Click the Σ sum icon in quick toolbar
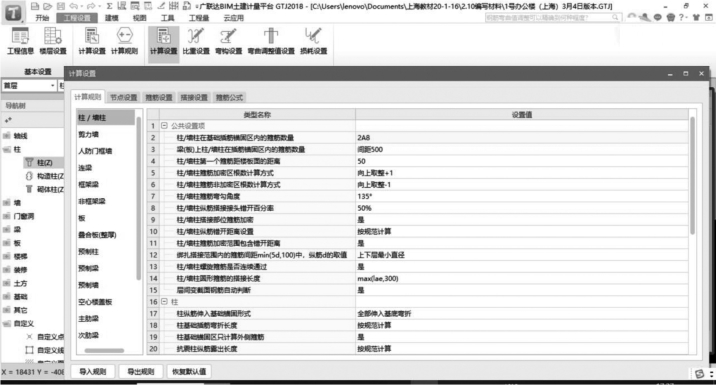 click(109, 6)
